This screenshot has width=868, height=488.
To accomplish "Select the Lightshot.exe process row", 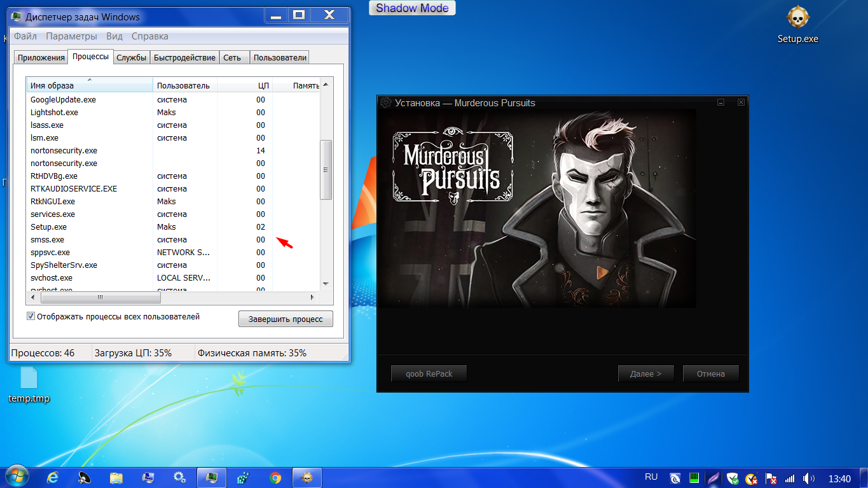I will point(172,112).
